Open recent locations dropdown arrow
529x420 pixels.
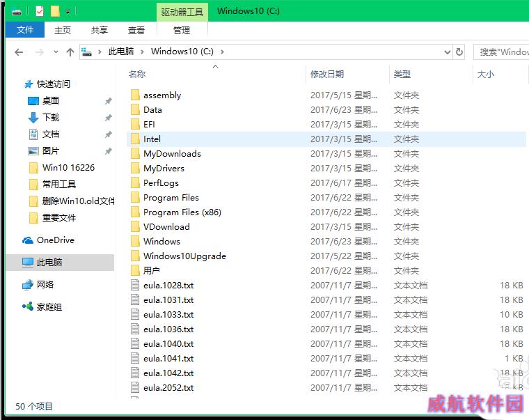tap(56, 52)
